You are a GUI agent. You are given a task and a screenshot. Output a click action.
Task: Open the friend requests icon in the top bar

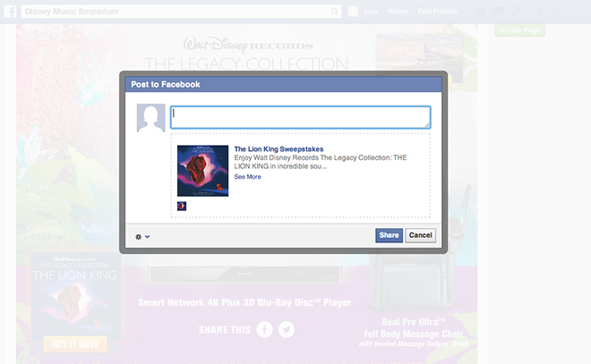click(480, 12)
